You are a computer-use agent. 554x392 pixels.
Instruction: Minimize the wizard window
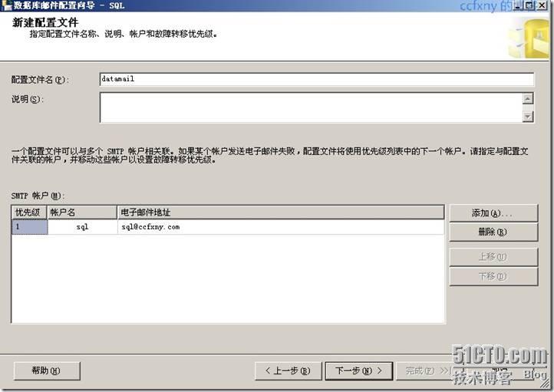tap(518, 5)
